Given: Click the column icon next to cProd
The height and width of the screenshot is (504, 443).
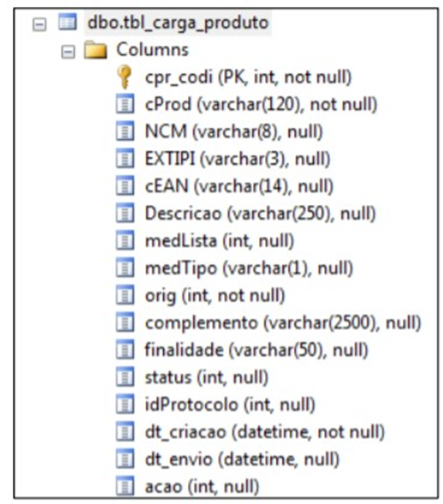Looking at the screenshot, I should pos(124,104).
